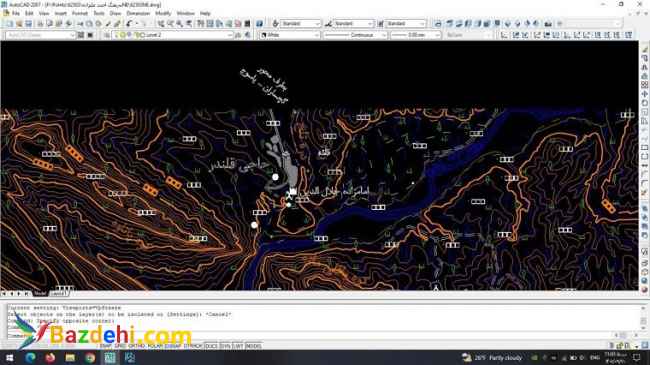Toggle OSNAP in the status bar
Viewport: 650px width, 365px height.
coord(173,346)
